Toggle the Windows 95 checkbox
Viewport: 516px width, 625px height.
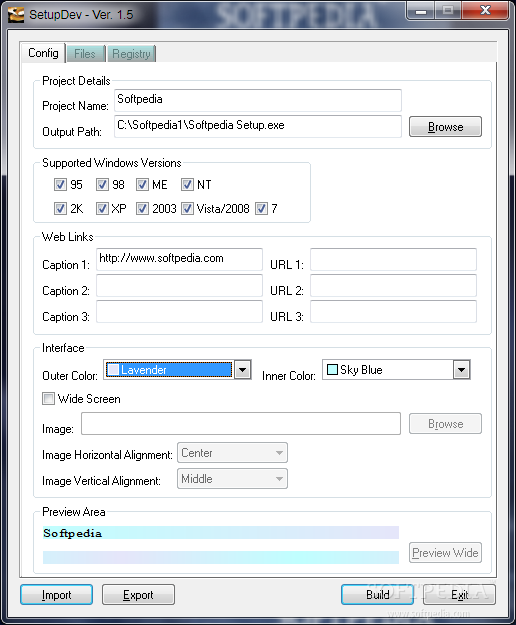coord(60,185)
